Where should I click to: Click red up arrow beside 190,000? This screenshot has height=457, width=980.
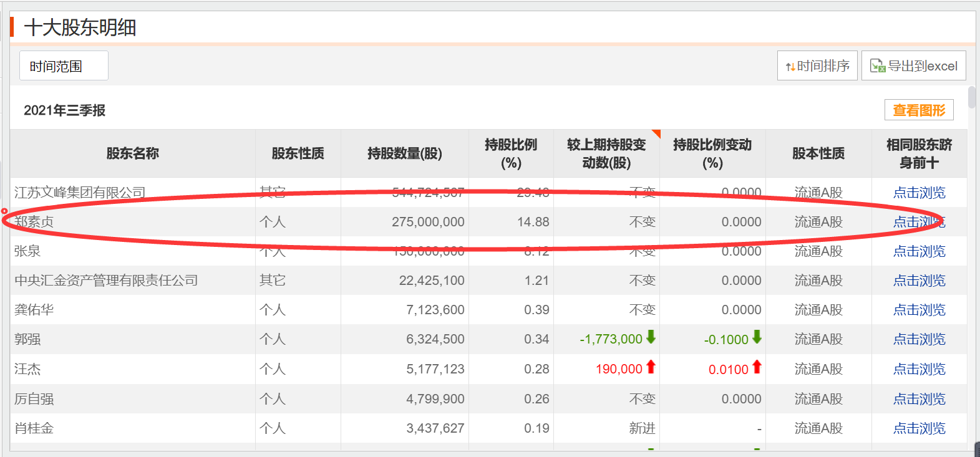651,367
